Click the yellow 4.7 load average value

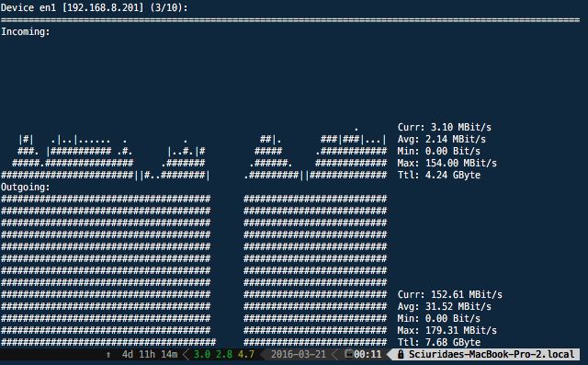(x=246, y=354)
